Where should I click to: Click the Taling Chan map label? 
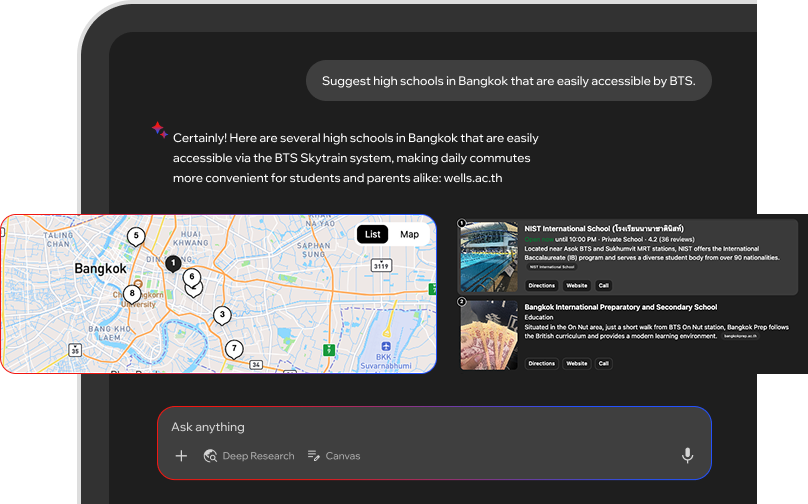point(58,240)
